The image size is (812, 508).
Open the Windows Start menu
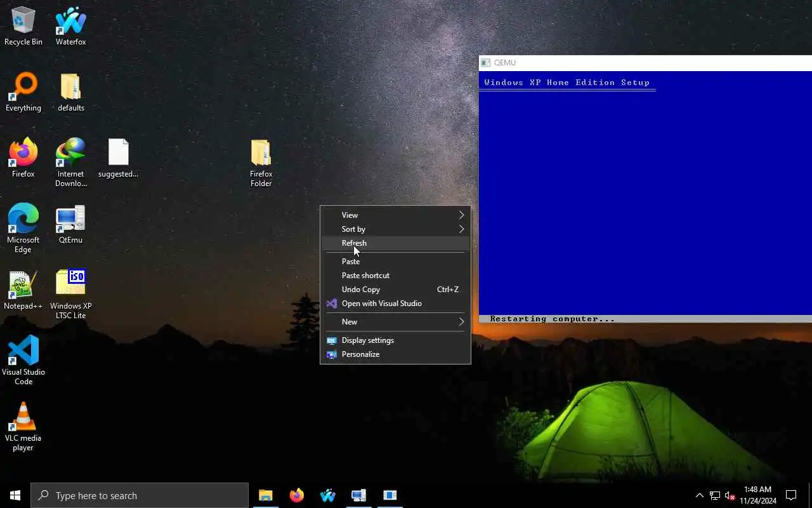[15, 495]
